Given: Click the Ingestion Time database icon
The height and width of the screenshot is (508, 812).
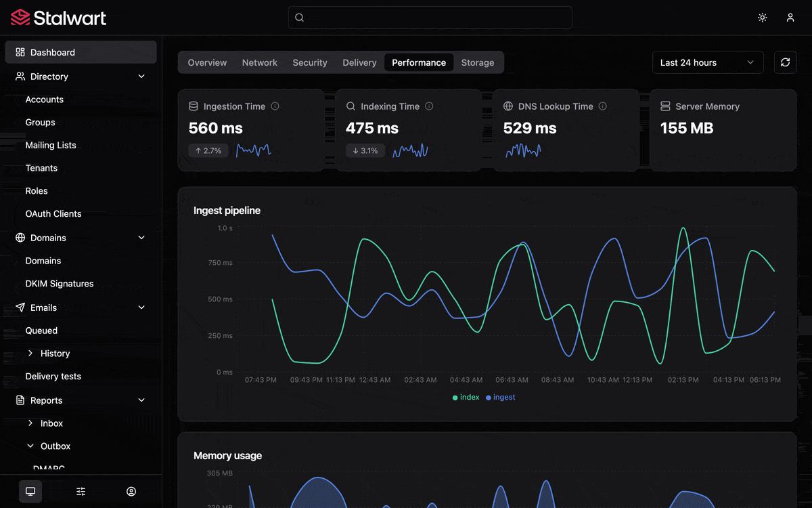Looking at the screenshot, I should tap(194, 106).
